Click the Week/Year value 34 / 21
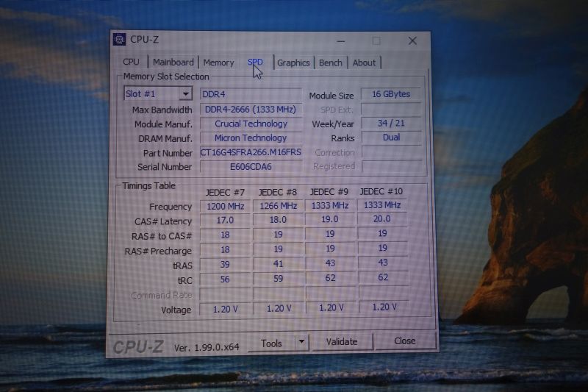Viewport: 588px width, 392px height. (391, 123)
